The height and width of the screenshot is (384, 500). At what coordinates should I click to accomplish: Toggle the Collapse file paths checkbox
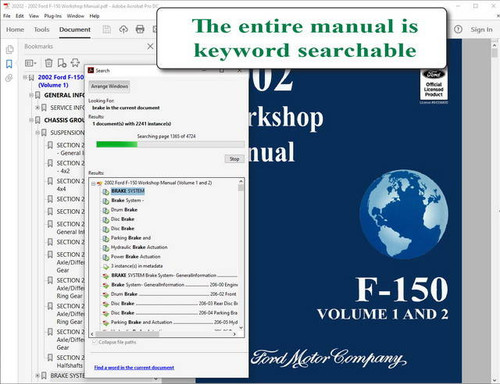click(95, 342)
